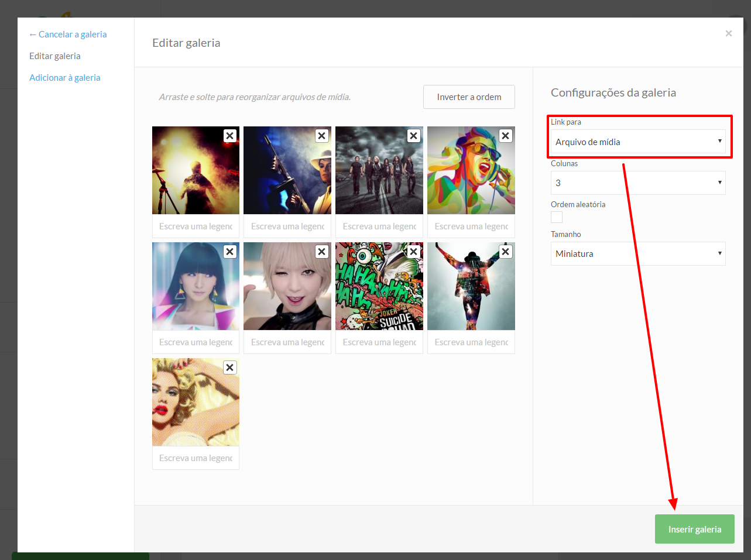Remove the gangster with tommy gun image
Screen dimensions: 751x560
click(322, 136)
